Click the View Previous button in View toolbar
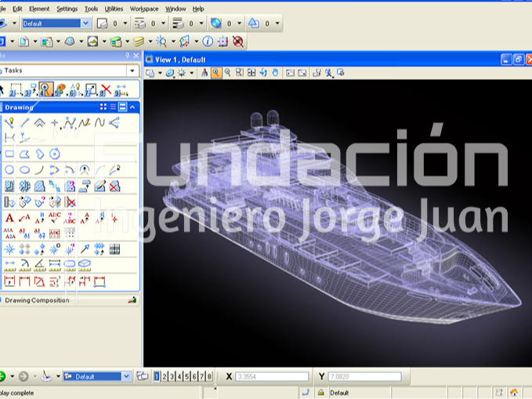Screen dimensions: 532x399 (x=290, y=73)
